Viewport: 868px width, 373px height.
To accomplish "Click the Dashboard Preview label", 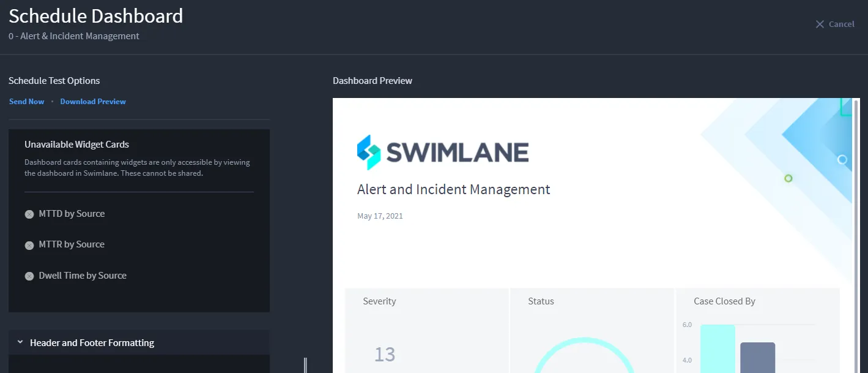I will point(373,81).
